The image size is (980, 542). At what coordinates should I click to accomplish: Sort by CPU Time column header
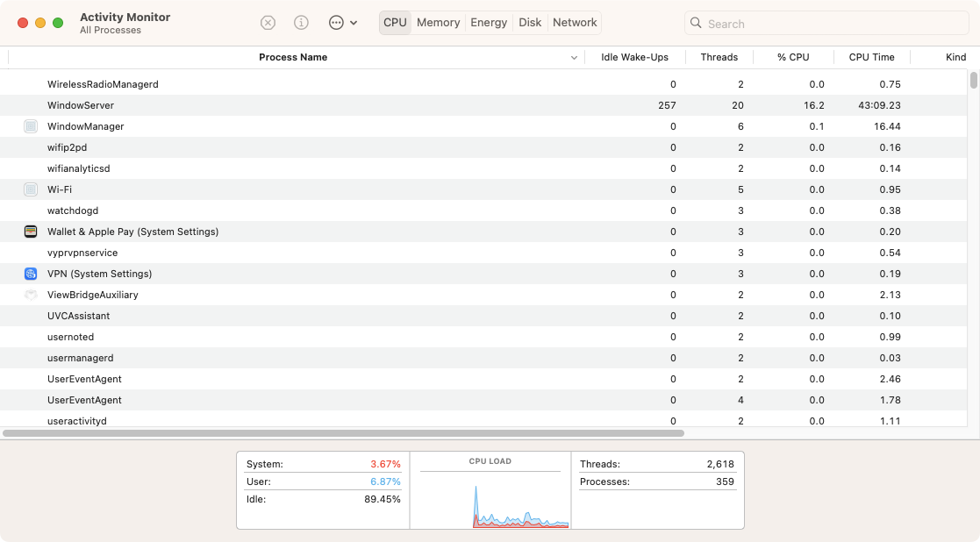pyautogui.click(x=871, y=57)
